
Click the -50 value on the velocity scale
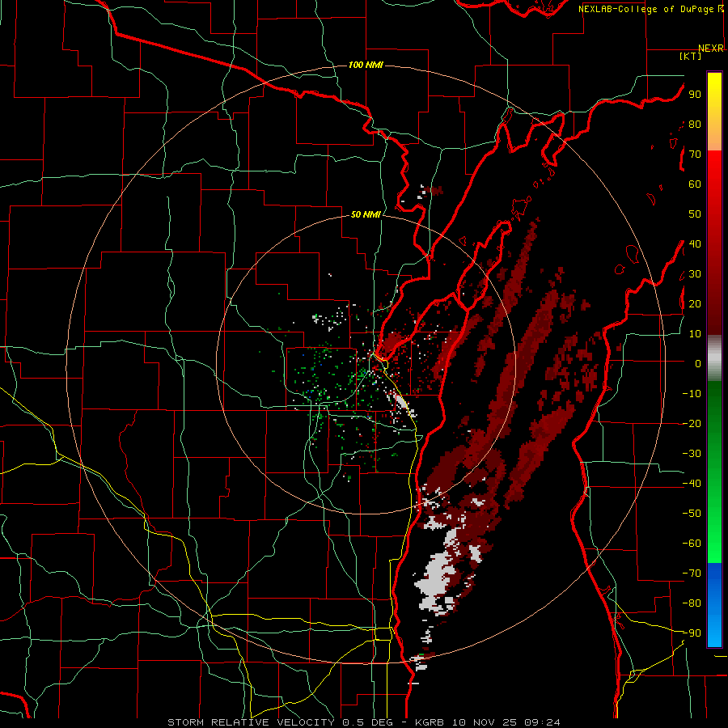point(692,514)
